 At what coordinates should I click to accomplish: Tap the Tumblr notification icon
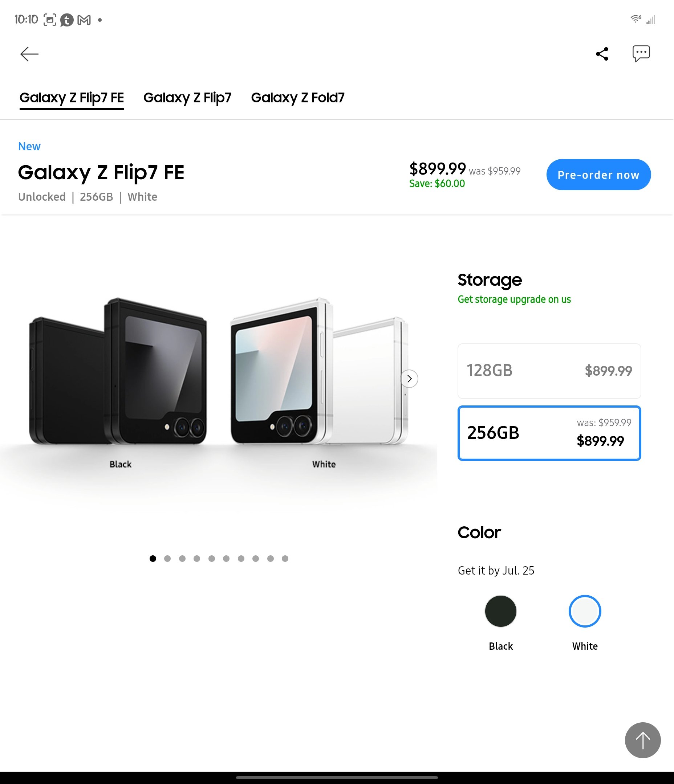[67, 20]
